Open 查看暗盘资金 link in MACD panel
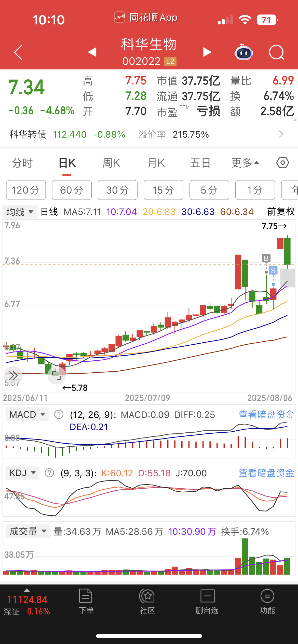This screenshot has width=298, height=644. [266, 415]
